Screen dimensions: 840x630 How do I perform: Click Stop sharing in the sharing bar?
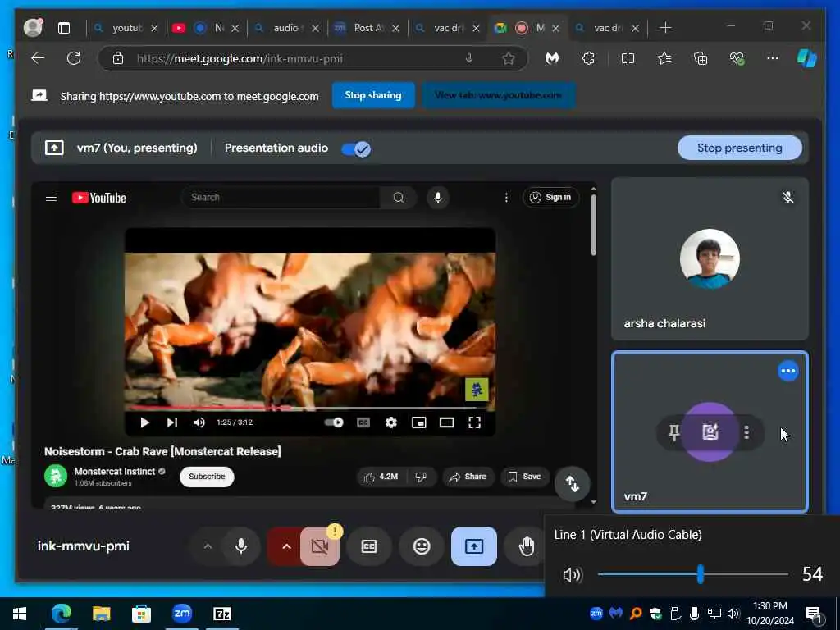pos(373,95)
